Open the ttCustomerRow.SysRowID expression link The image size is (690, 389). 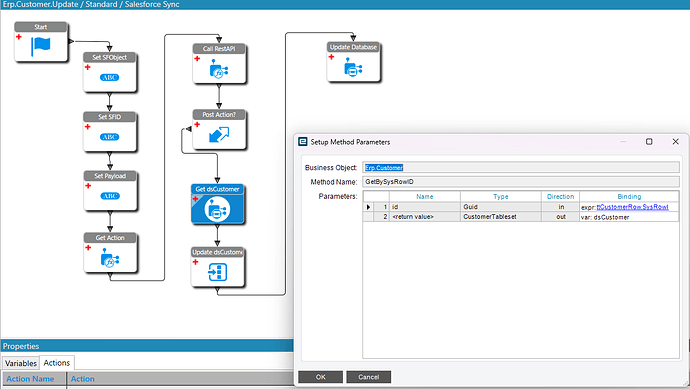pyautogui.click(x=632, y=207)
